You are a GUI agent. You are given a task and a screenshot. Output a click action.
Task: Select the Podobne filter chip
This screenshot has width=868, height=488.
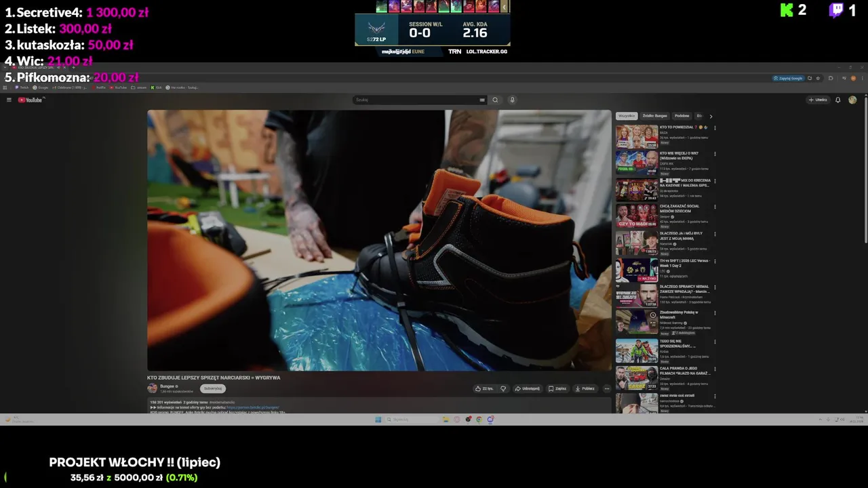pos(682,116)
